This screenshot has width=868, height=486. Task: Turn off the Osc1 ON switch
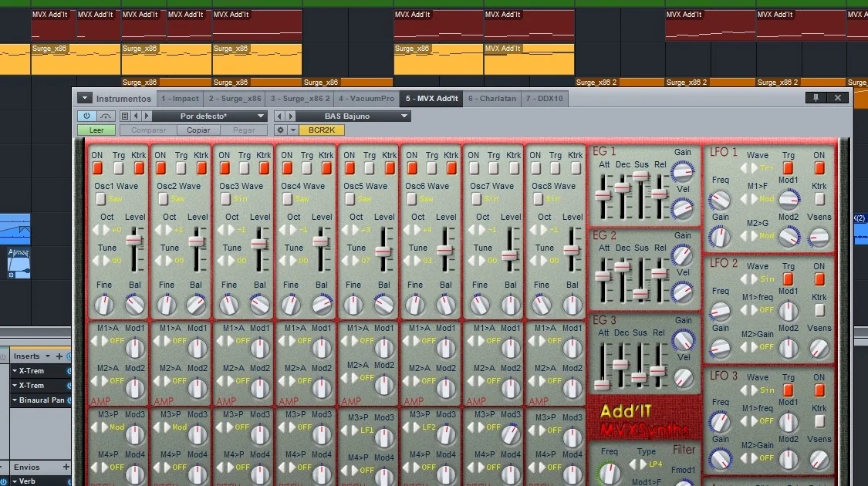tap(97, 167)
